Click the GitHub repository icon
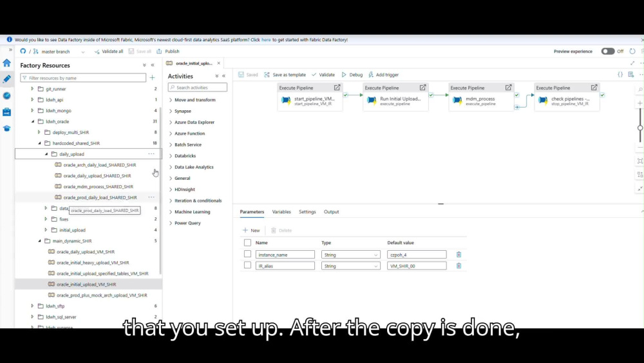 click(23, 52)
